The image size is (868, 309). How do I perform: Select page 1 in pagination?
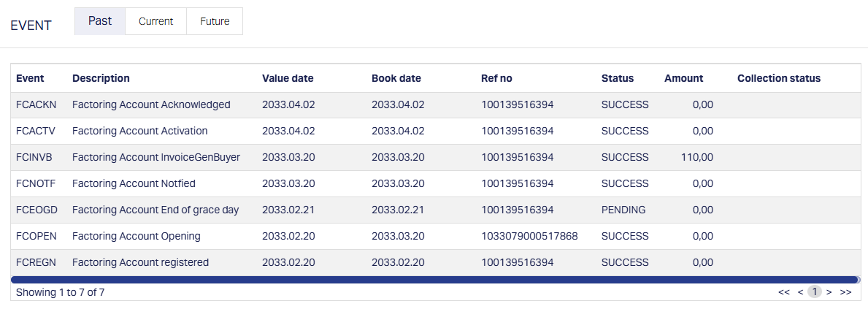815,291
